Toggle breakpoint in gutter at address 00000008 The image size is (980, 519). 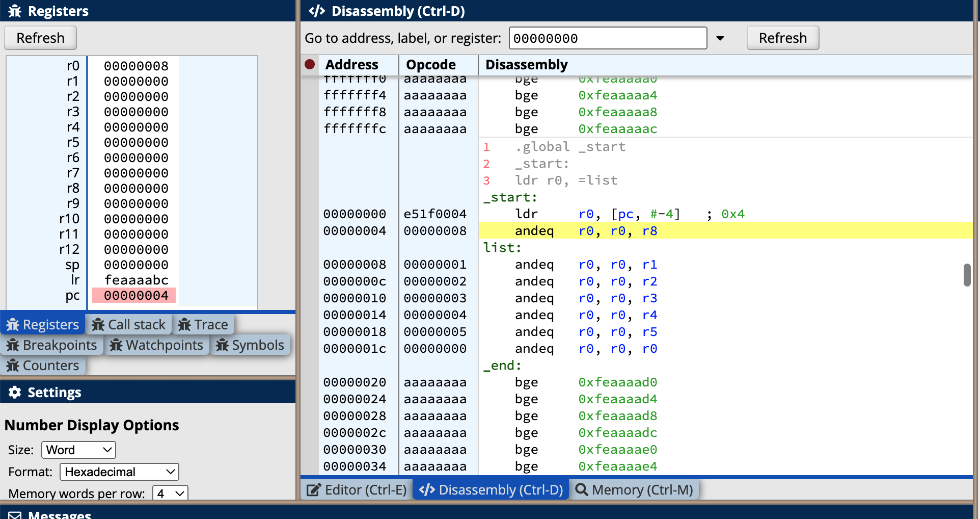point(310,265)
